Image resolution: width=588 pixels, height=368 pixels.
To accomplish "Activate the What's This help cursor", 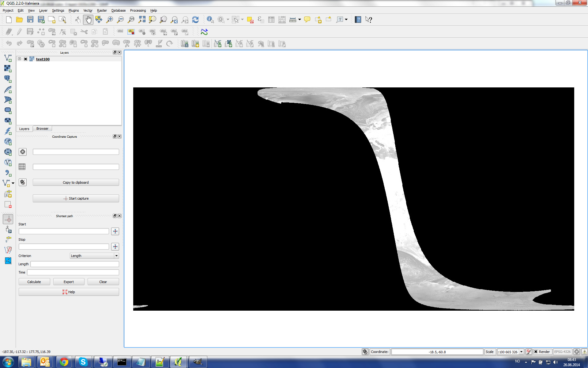I will pos(369,20).
